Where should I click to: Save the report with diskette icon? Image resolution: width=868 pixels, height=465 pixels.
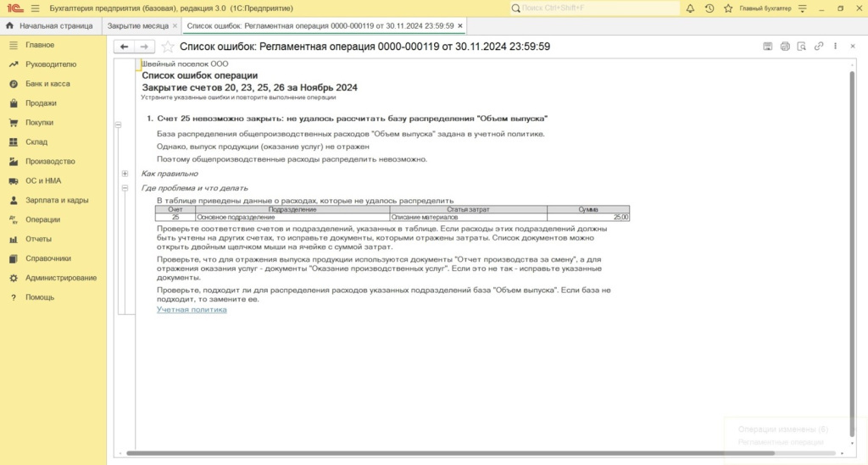(x=768, y=47)
